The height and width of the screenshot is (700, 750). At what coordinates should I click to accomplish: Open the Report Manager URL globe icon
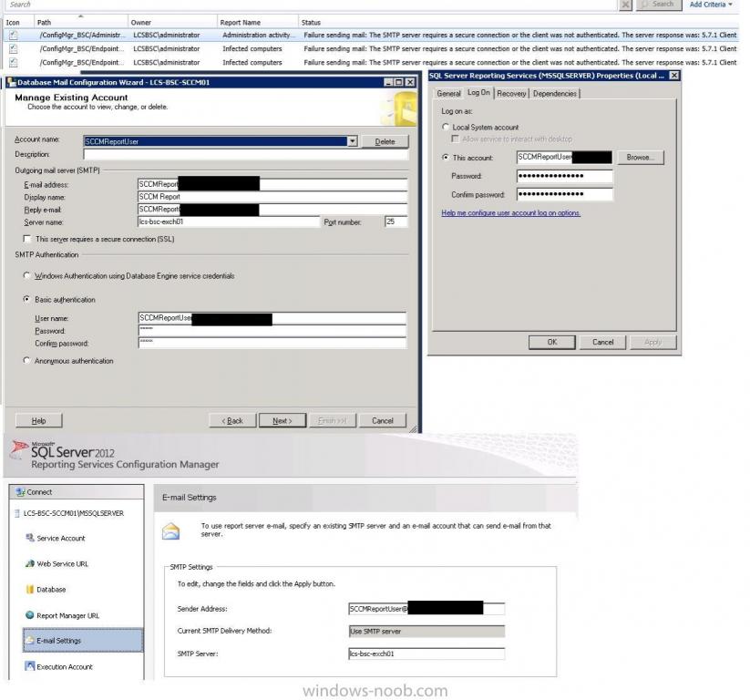coord(30,615)
